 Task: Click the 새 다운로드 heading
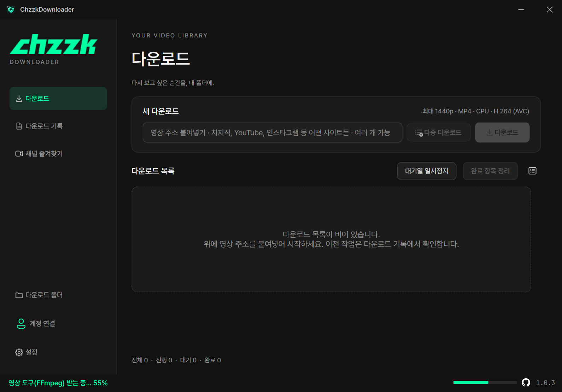(x=161, y=111)
